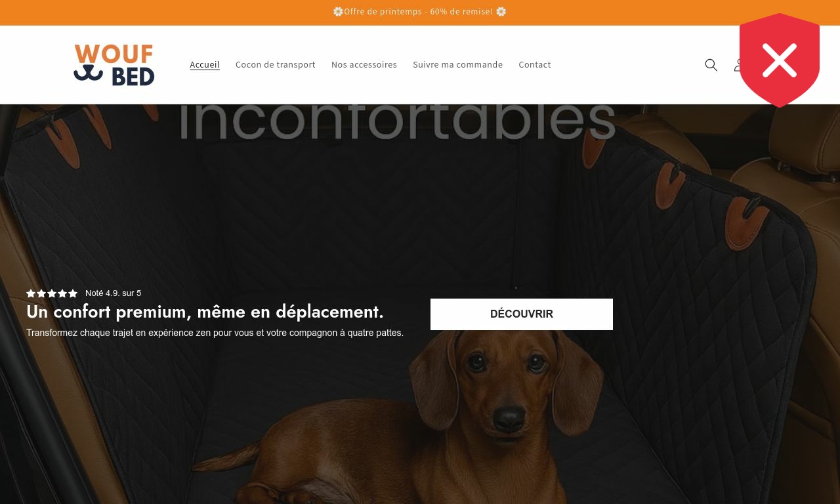Click the 'Noté 4.9. sur 5' rating text
Viewport: 840px width, 504px height.
(x=113, y=293)
